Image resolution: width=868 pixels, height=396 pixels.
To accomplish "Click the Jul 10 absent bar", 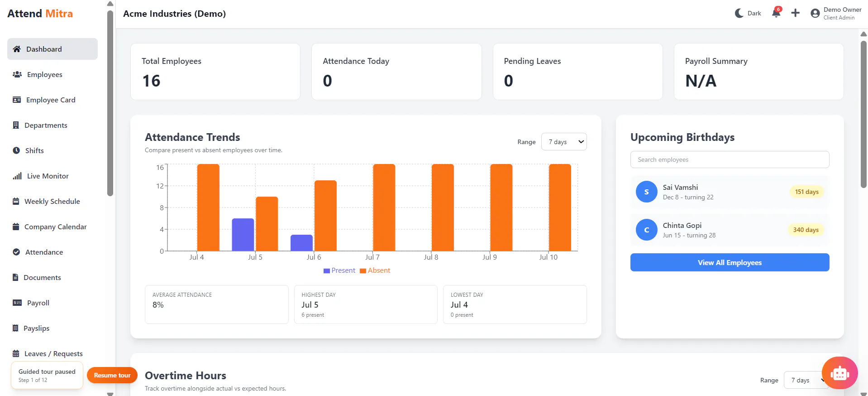I will click(560, 208).
